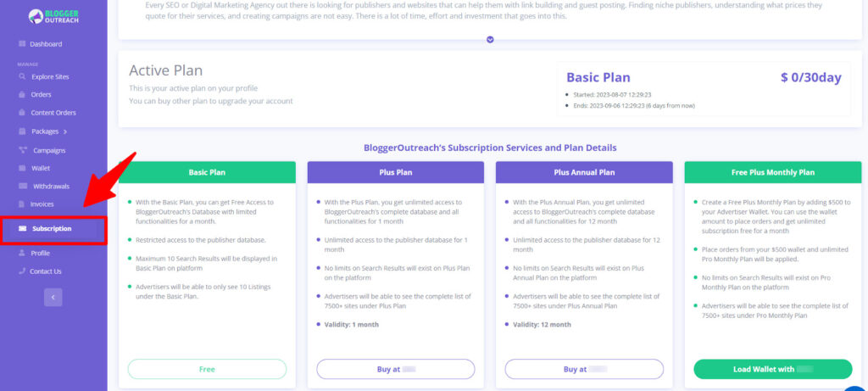Select the Orders bag icon

[22, 95]
